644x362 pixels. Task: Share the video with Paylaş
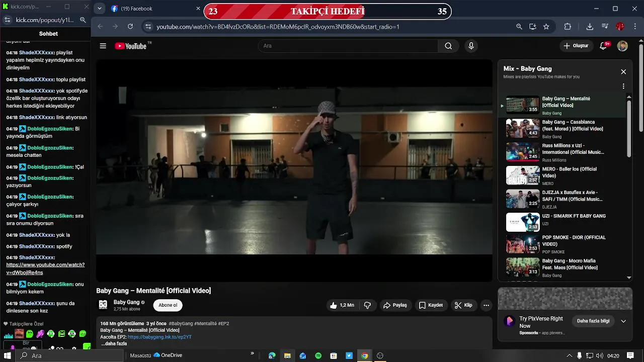point(395,305)
